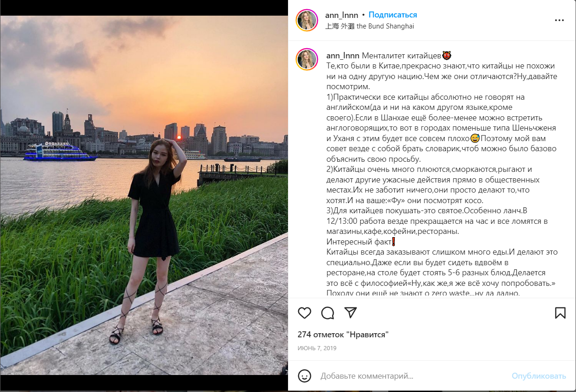Image resolution: width=576 pixels, height=392 pixels.
Task: Open emoji picker smiley icon
Action: pyautogui.click(x=305, y=376)
